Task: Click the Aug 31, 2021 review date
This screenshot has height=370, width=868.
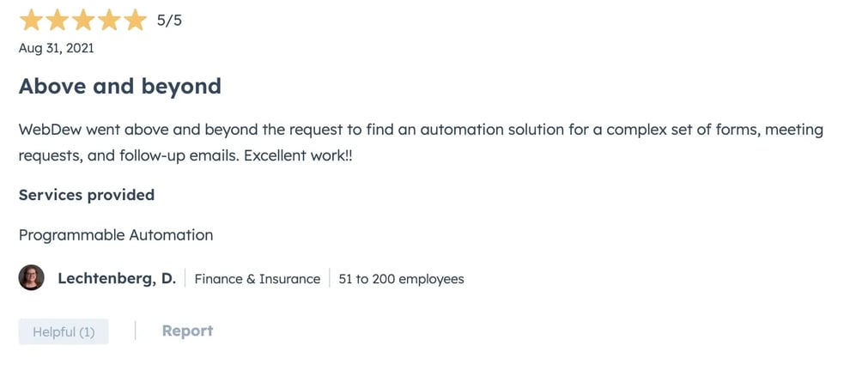Action: pyautogui.click(x=57, y=48)
